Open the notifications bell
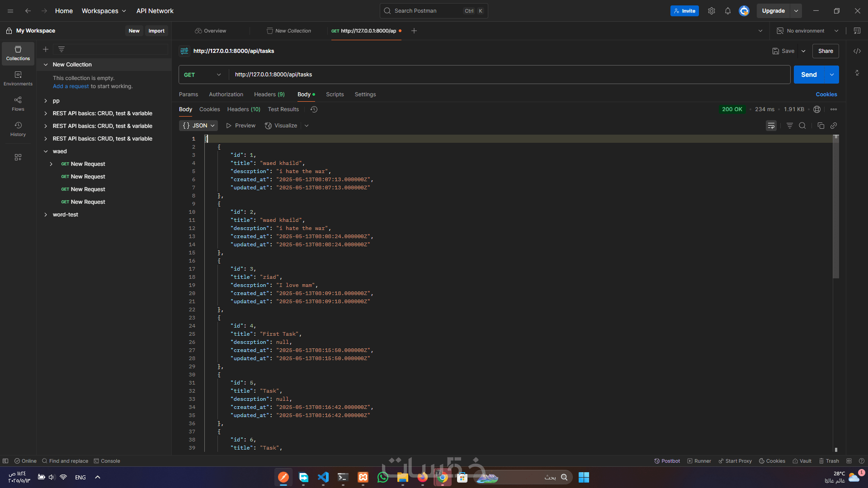The image size is (868, 488). 727,11
